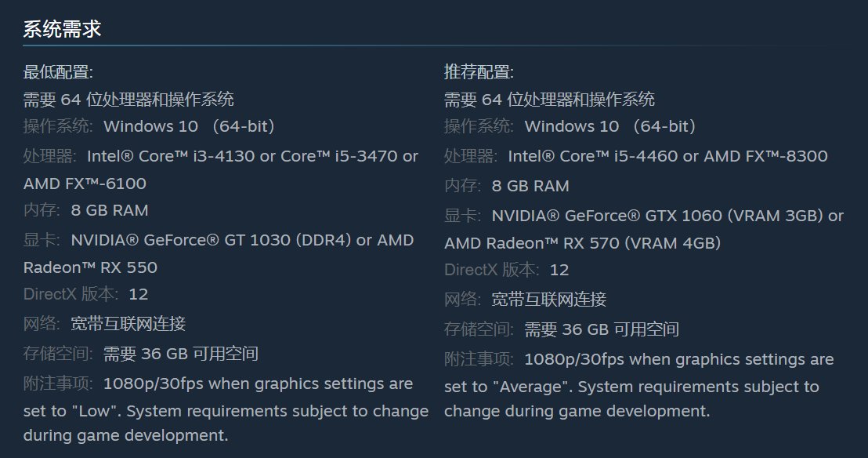Click the 推荐配置 heading
The height and width of the screenshot is (458, 868).
point(479,73)
